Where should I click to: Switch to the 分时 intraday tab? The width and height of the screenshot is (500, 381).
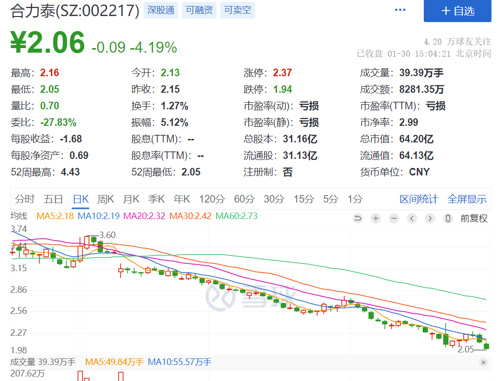tap(25, 199)
